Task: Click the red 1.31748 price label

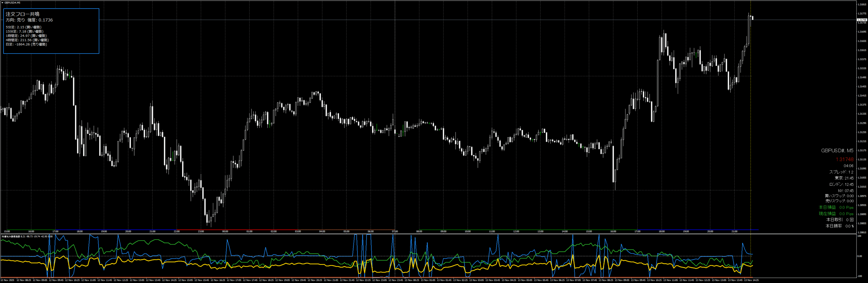Action: click(844, 159)
